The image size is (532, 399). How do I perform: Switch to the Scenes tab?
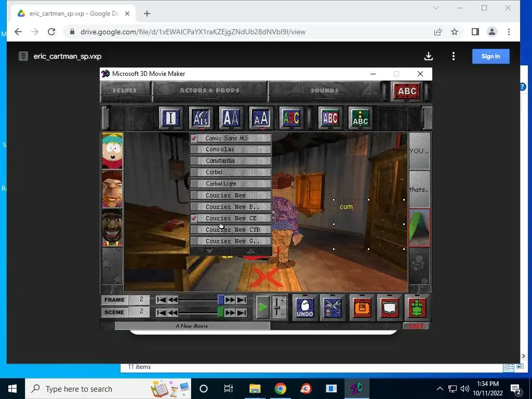click(x=125, y=90)
